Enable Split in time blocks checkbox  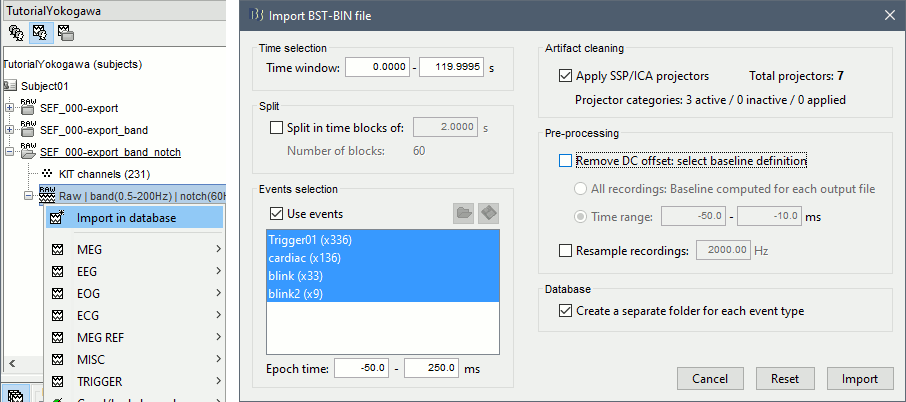tap(277, 127)
